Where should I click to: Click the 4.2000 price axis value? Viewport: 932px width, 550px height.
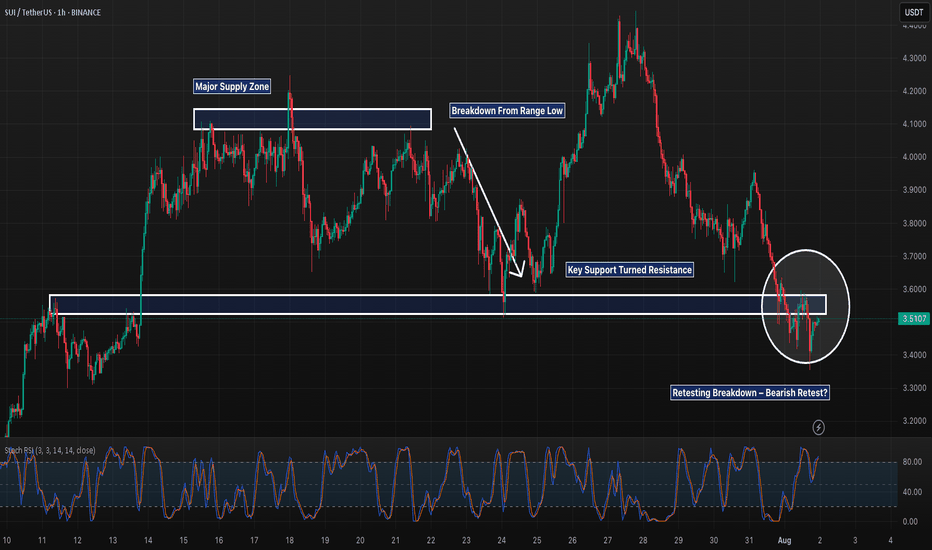(914, 91)
